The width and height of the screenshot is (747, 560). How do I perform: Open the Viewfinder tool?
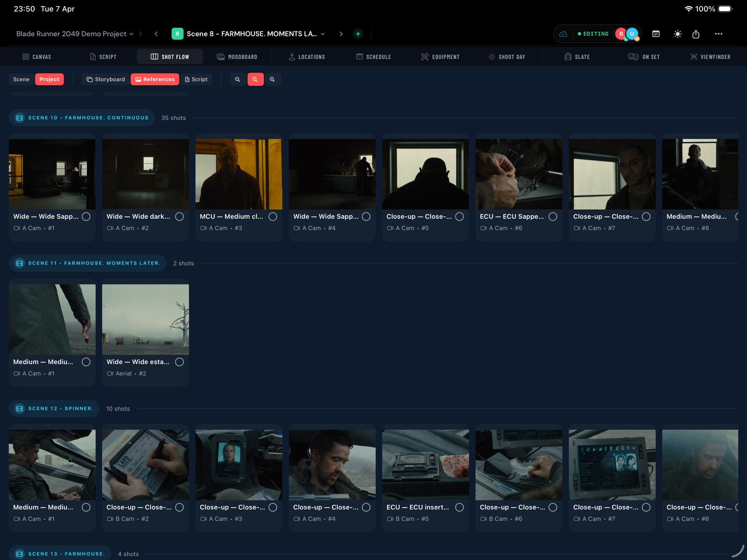pos(710,56)
